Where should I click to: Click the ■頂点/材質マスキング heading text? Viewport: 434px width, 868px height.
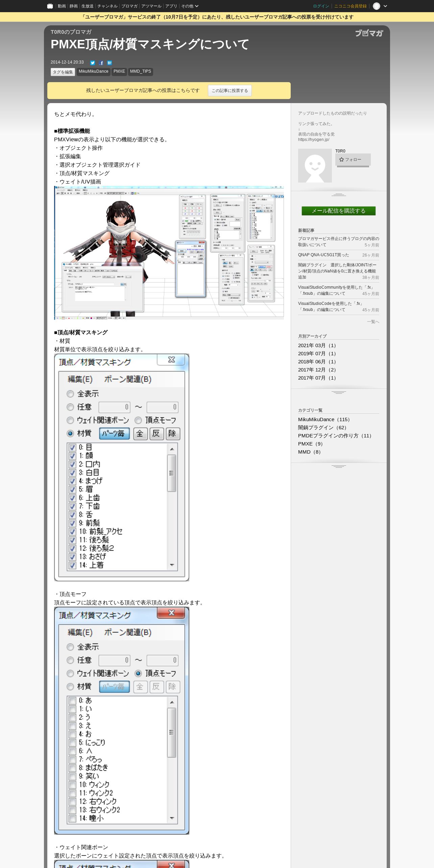tap(81, 333)
